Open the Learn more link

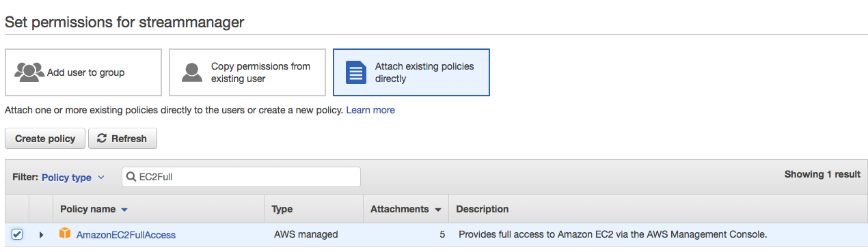click(370, 110)
